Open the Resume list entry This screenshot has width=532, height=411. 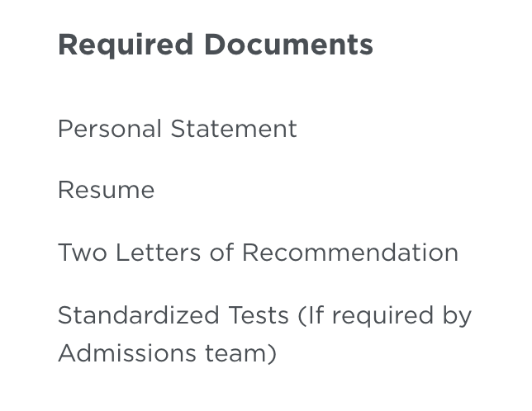click(x=107, y=190)
